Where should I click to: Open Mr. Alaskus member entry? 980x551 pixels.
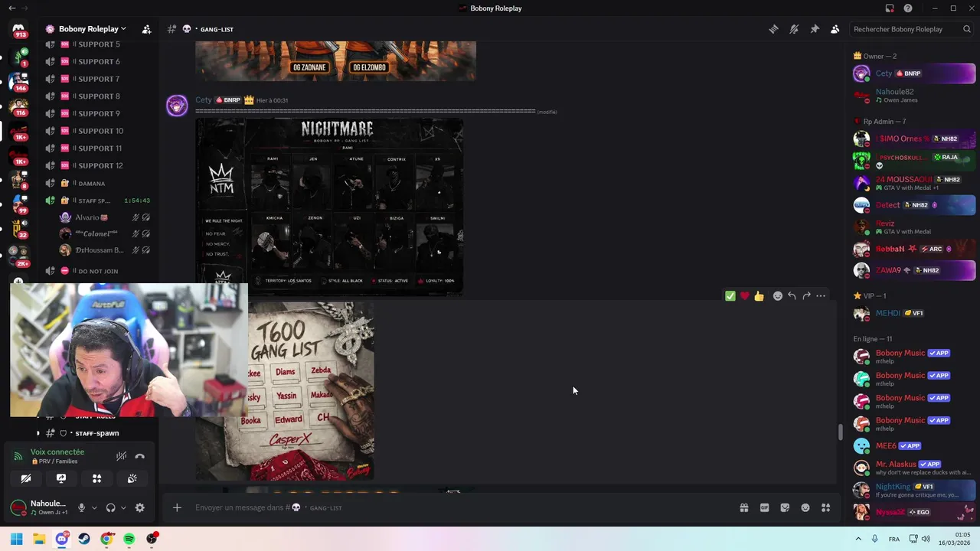(x=914, y=468)
